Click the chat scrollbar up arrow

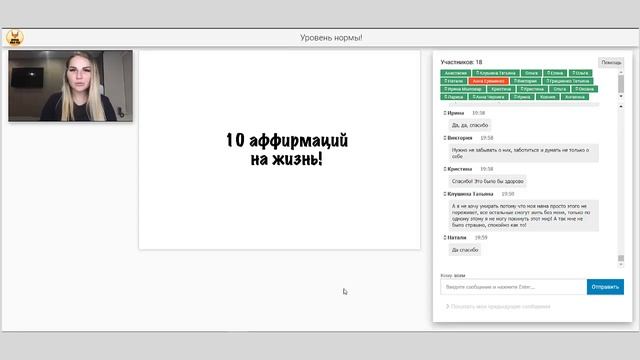(621, 107)
